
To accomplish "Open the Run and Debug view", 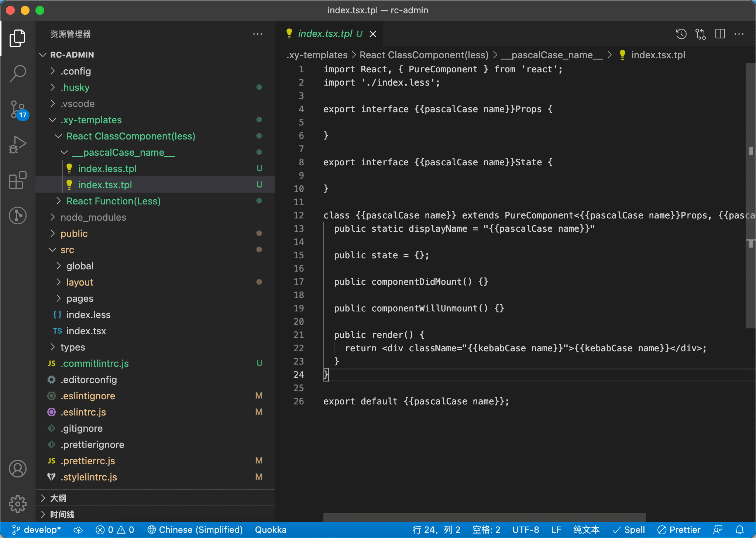I will [x=17, y=145].
